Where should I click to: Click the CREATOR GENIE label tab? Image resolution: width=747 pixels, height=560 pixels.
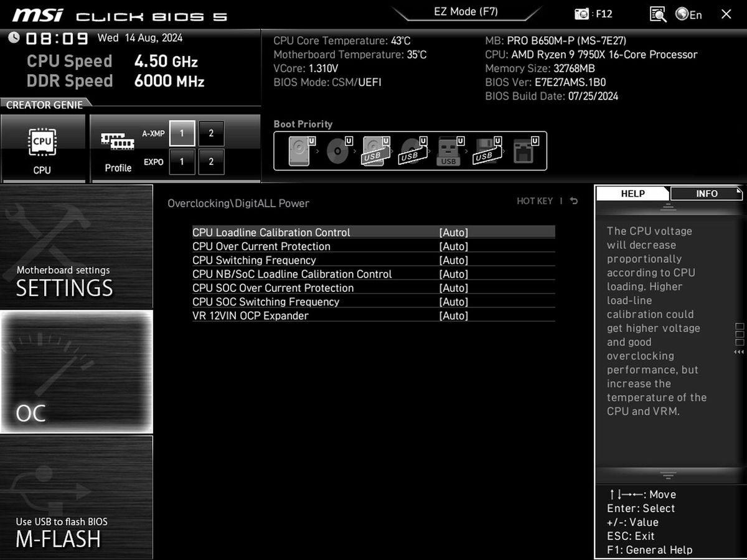(x=44, y=105)
